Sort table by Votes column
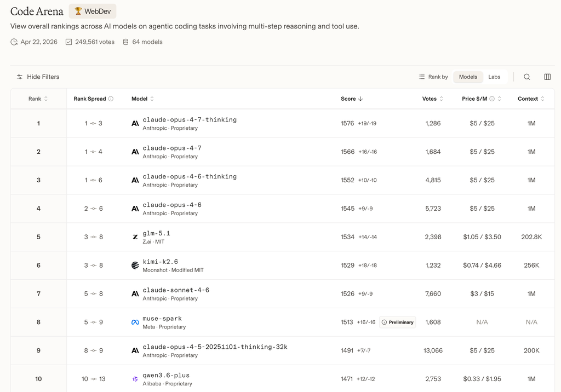This screenshot has height=392, width=561. click(x=433, y=99)
